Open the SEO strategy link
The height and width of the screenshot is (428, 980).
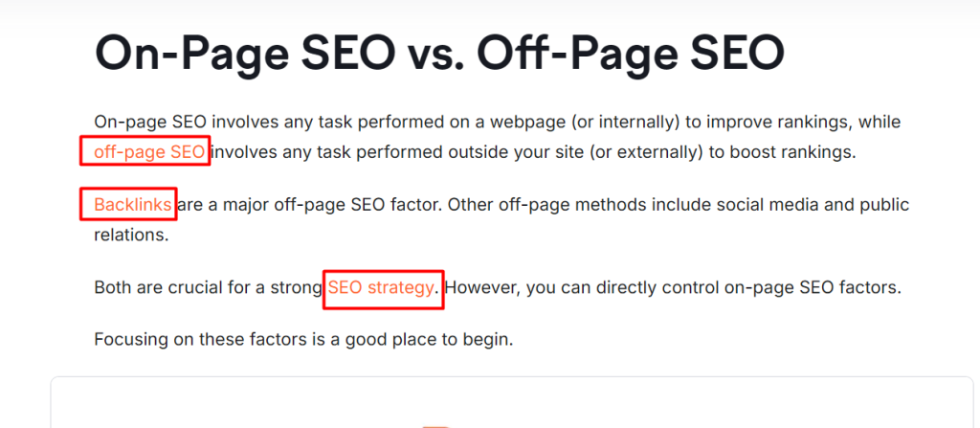pos(381,287)
